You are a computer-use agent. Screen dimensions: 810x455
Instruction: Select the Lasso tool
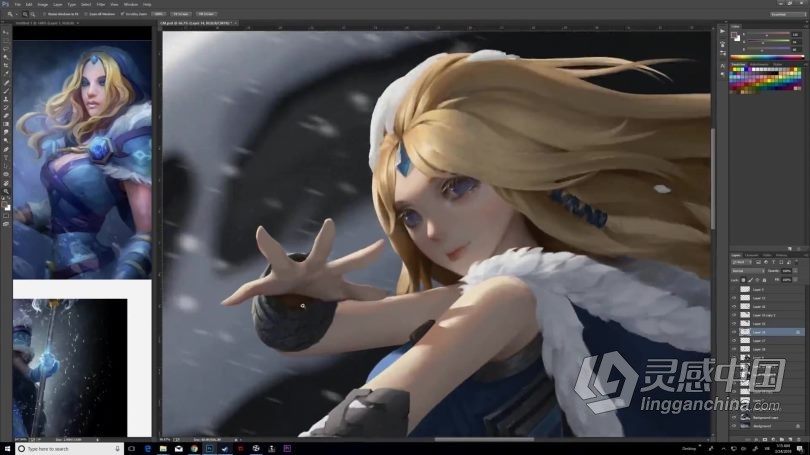pyautogui.click(x=6, y=49)
